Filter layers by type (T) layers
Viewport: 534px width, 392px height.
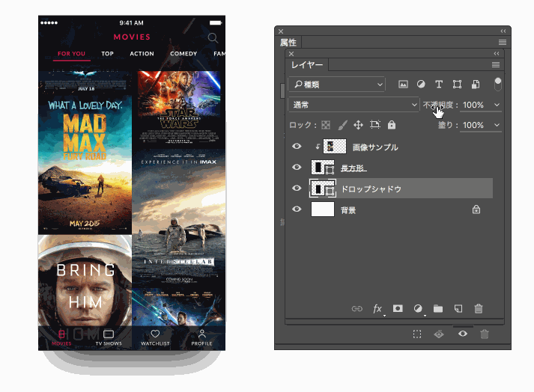tap(439, 85)
